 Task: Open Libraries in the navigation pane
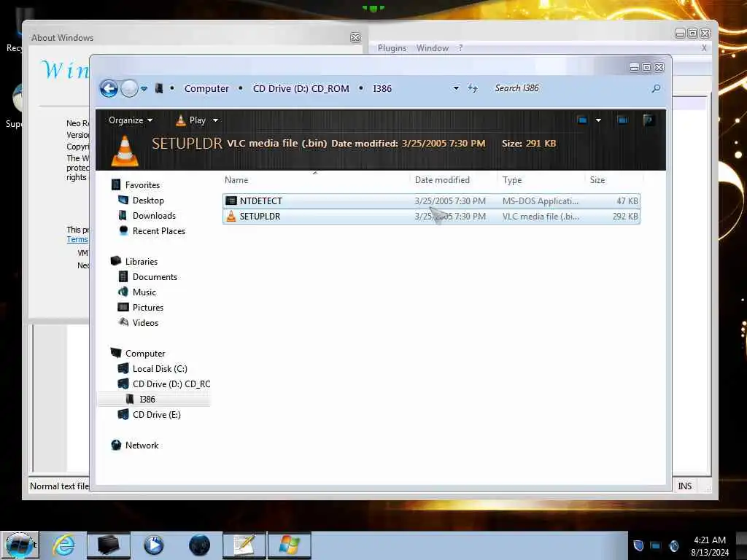point(141,262)
